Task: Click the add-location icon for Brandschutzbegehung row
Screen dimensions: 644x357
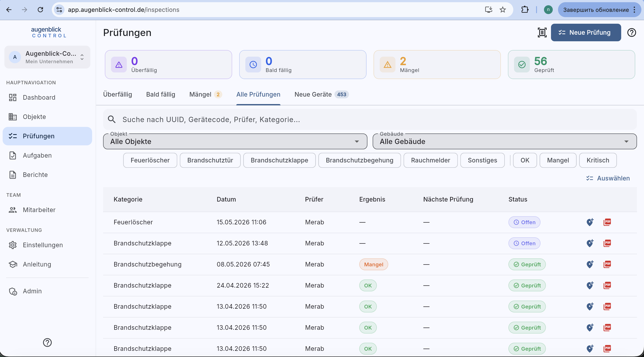Action: pos(590,264)
